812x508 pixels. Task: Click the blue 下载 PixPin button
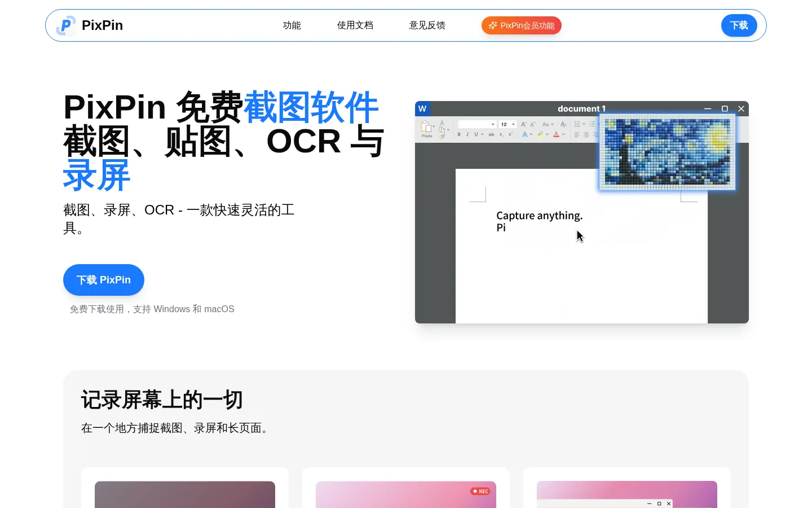click(104, 280)
